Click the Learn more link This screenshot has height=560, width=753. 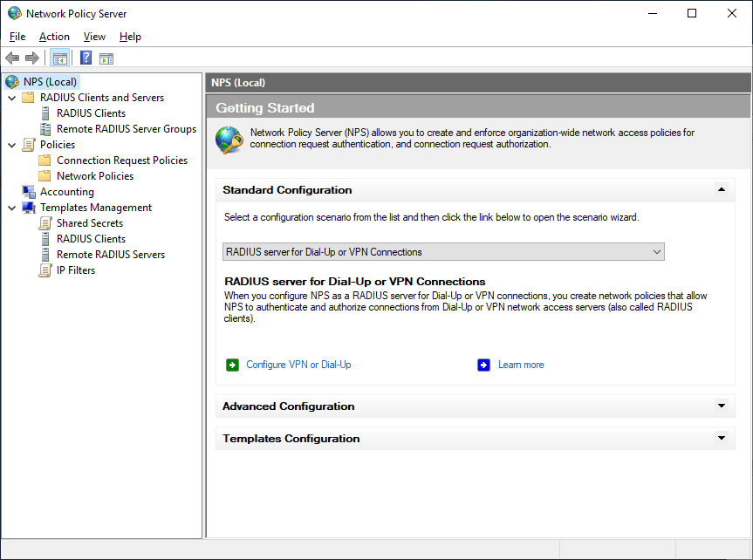521,365
